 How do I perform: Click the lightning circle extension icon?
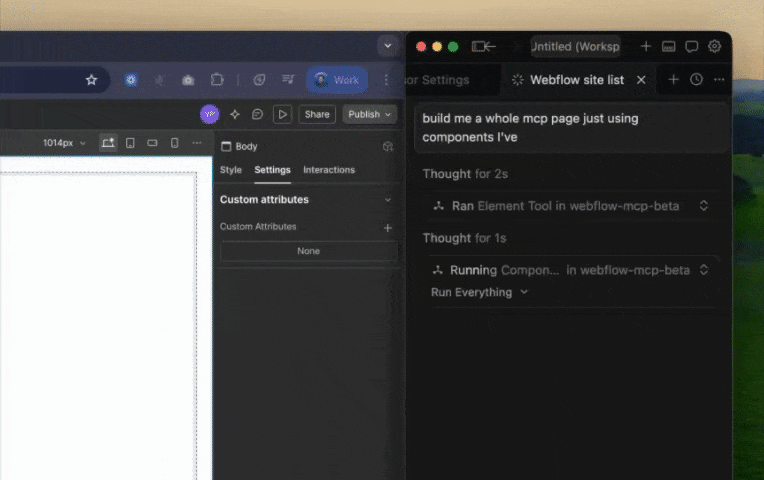[x=259, y=80]
